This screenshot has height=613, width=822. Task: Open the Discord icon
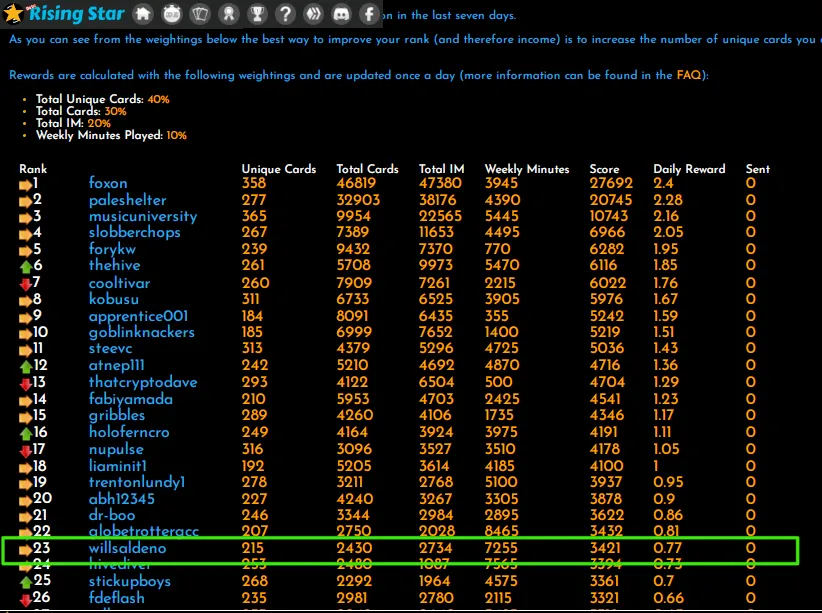[341, 14]
